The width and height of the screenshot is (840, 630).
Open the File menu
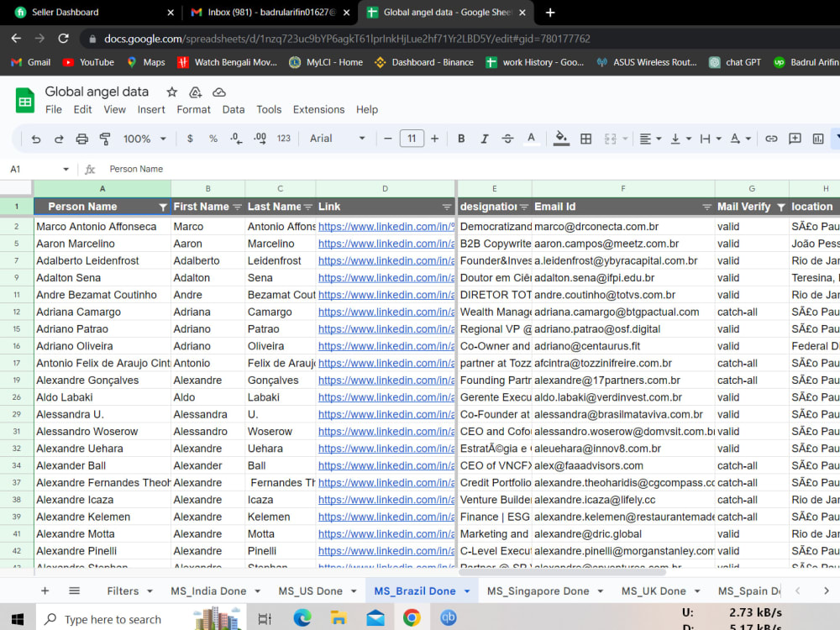coord(54,110)
